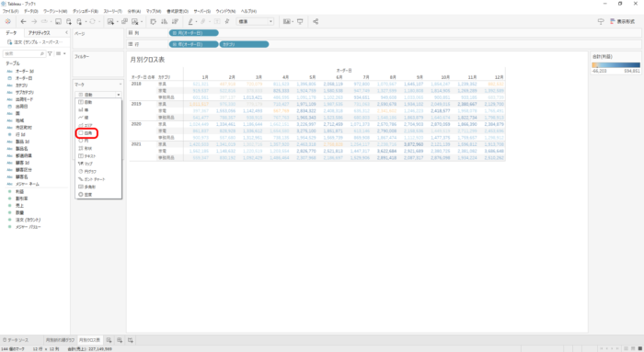The width and height of the screenshot is (644, 352).
Task: Open the ヘルプ(H) menu
Action: [248, 11]
